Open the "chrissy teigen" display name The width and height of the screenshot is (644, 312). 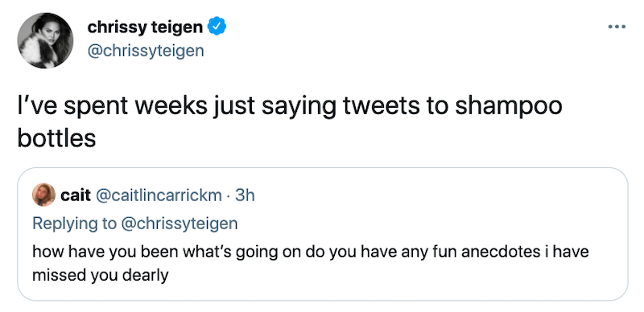[x=145, y=27]
